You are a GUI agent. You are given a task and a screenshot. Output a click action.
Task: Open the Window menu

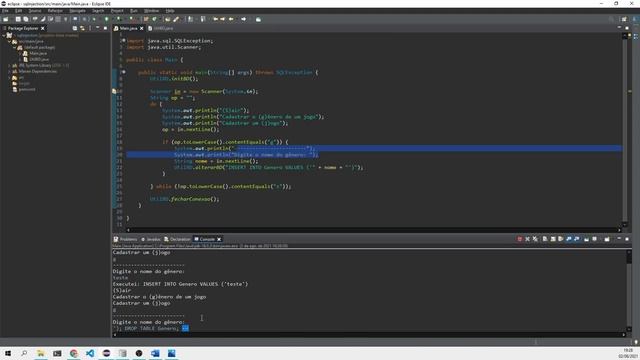(151, 11)
